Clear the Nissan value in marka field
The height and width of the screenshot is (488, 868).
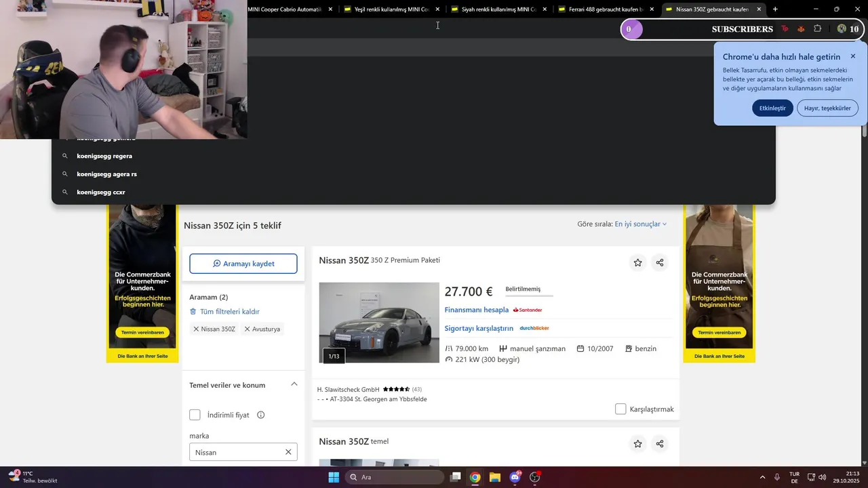point(288,452)
